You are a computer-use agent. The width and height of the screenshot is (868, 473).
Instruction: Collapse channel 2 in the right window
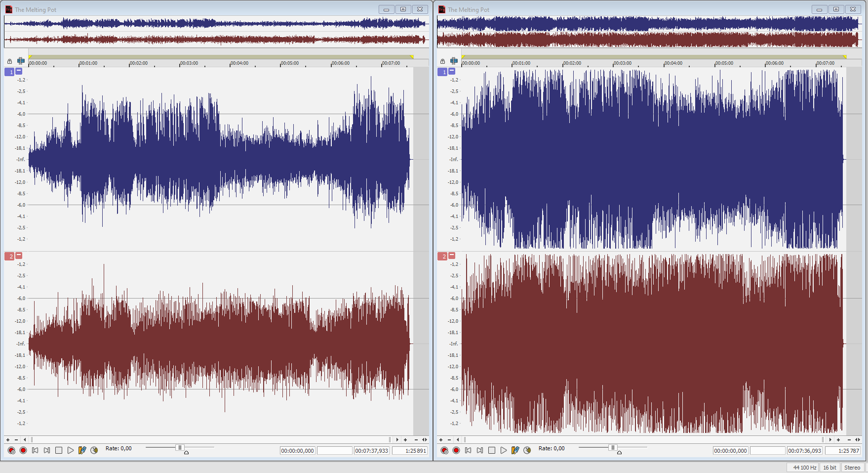tap(452, 256)
